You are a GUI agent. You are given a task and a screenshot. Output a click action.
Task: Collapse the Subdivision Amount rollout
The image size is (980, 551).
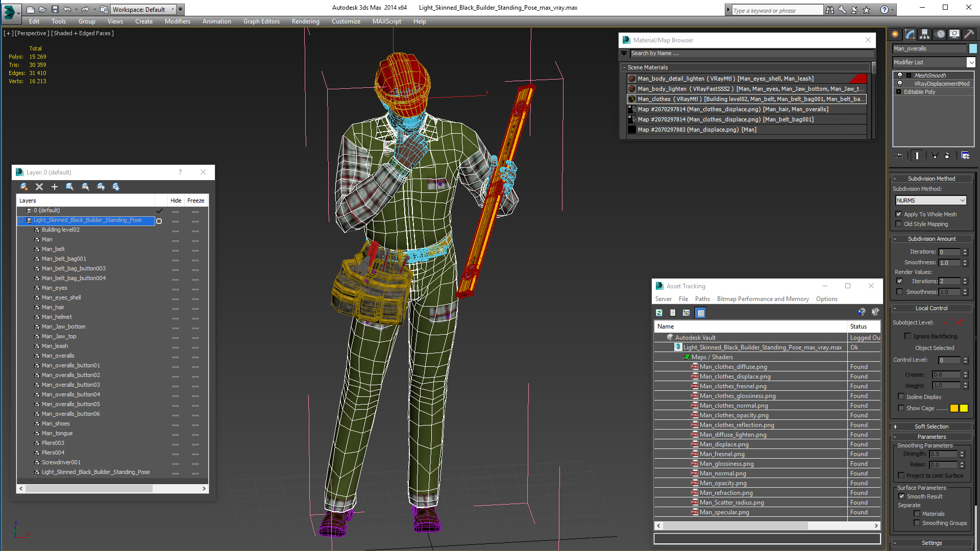pos(932,239)
